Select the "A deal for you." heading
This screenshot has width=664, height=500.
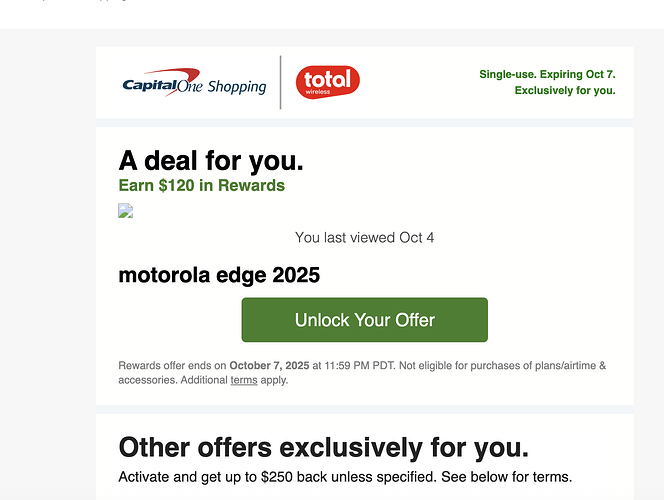[211, 160]
